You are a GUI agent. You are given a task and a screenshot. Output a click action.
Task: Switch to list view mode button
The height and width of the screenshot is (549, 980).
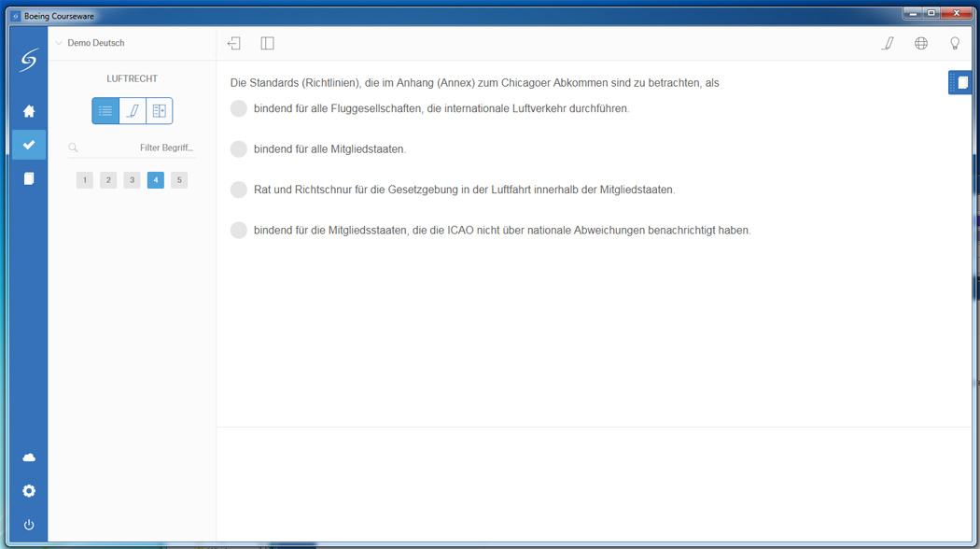click(105, 111)
